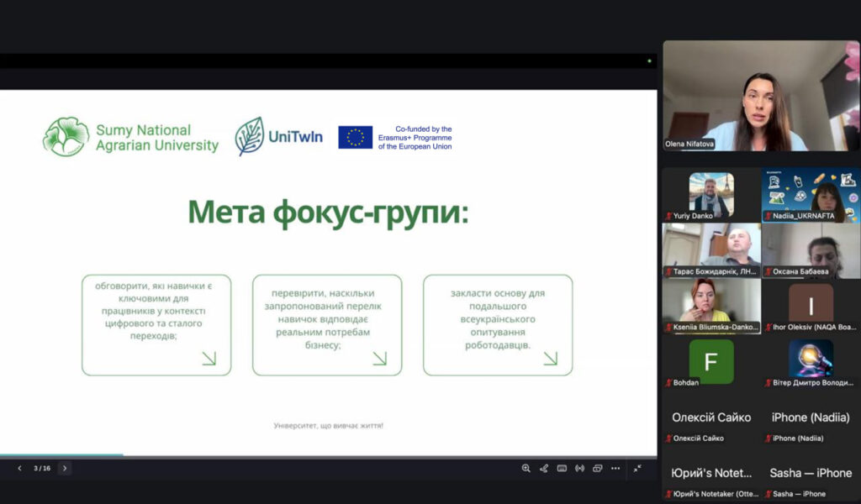Viewport: 861px width, 504px height.
Task: Click the magnifier zoom icon in presentation bar
Action: click(526, 468)
